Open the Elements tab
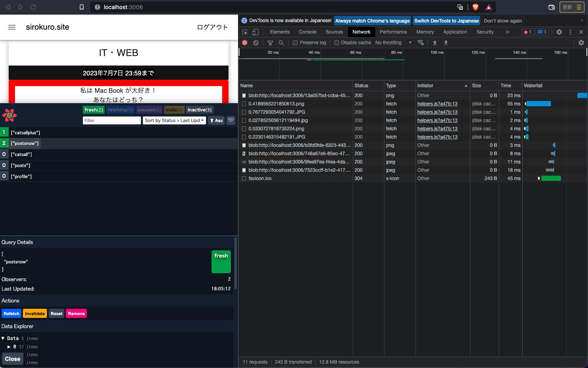The image size is (588, 368). [280, 32]
